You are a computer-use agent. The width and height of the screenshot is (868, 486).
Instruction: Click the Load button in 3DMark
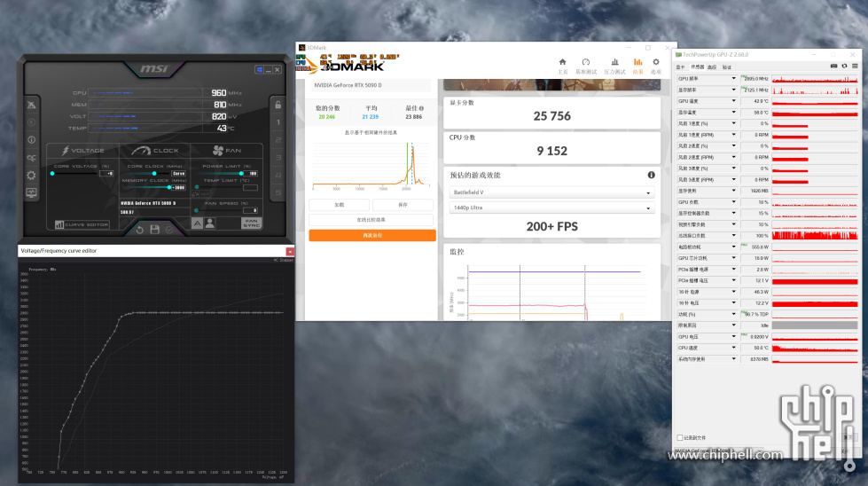(340, 205)
